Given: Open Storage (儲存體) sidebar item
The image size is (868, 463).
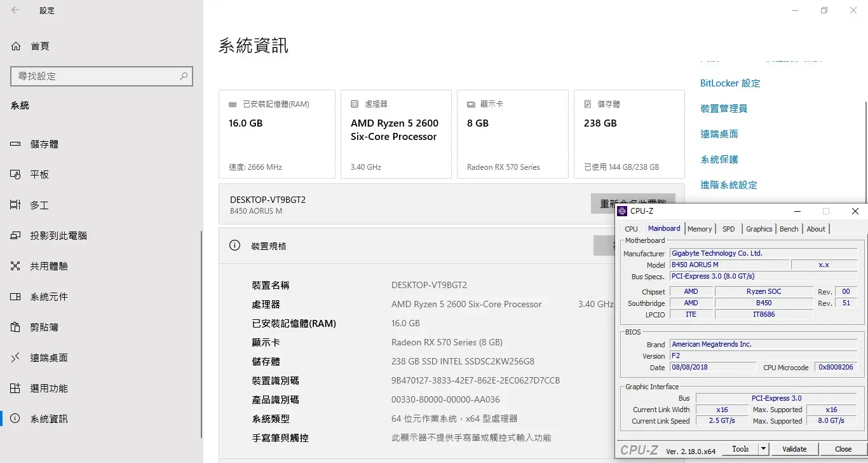Looking at the screenshot, I should pyautogui.click(x=44, y=144).
